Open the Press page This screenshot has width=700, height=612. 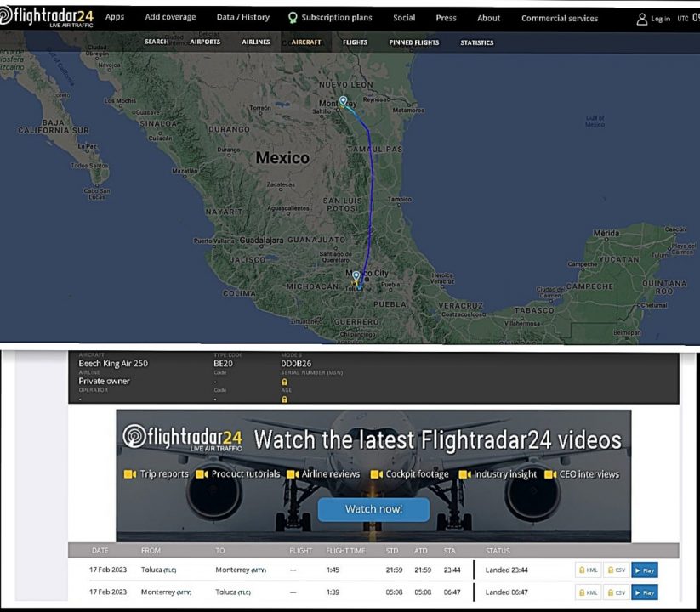click(446, 18)
